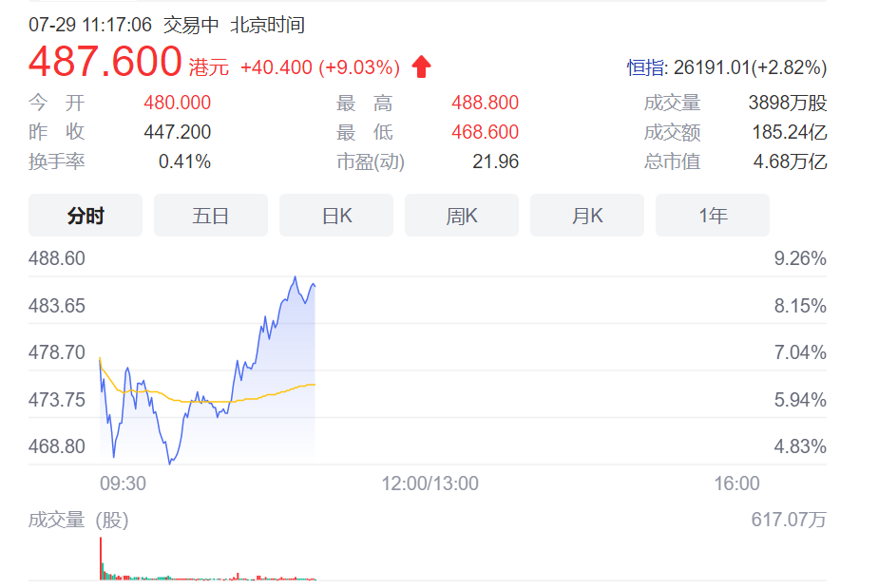
Task: Click the 成交量 (股) volume chart label
Action: pyautogui.click(x=78, y=520)
